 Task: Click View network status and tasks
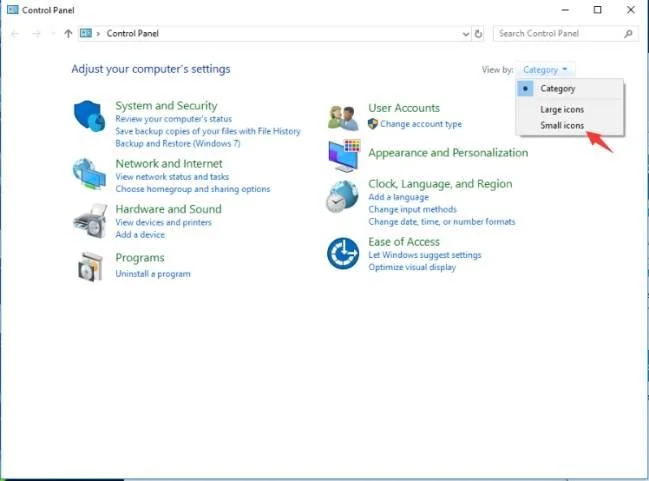point(172,177)
